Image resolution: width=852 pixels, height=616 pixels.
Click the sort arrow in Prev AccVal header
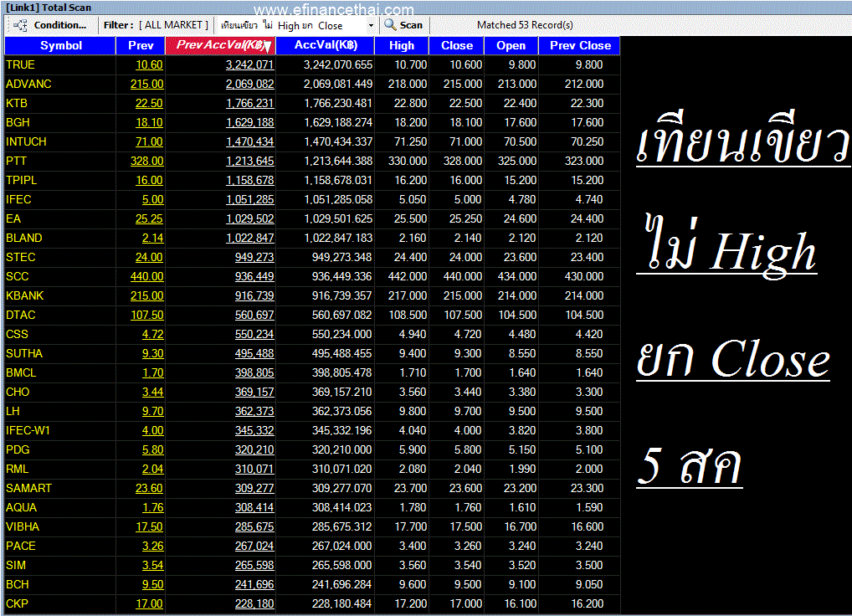pos(268,46)
